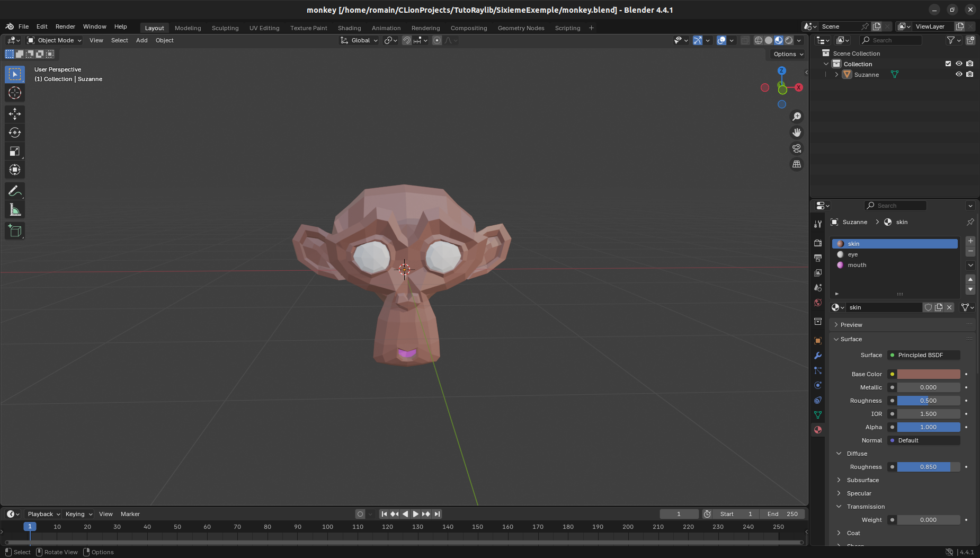
Task: Open Modifier Properties with the wrench icon
Action: click(x=817, y=356)
